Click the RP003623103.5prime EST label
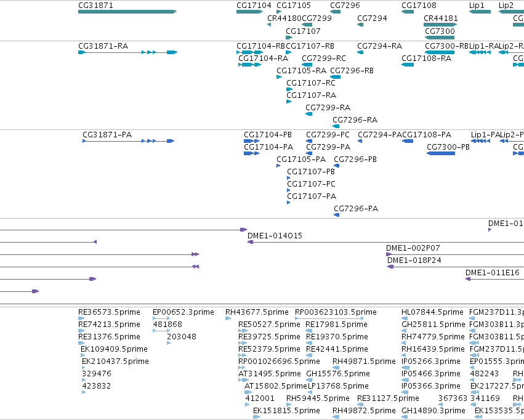Screen dimensions: 524x420 tap(336, 312)
